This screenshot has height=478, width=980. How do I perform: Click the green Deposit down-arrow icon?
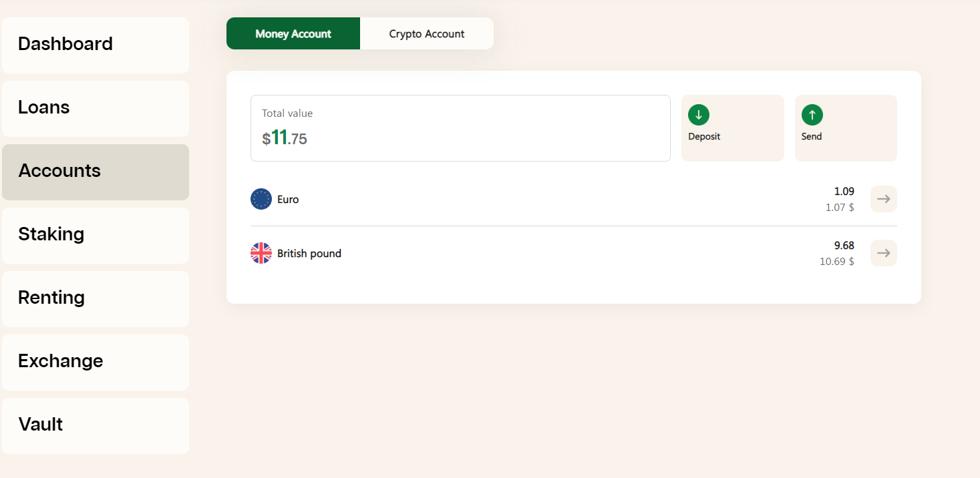[x=699, y=115]
